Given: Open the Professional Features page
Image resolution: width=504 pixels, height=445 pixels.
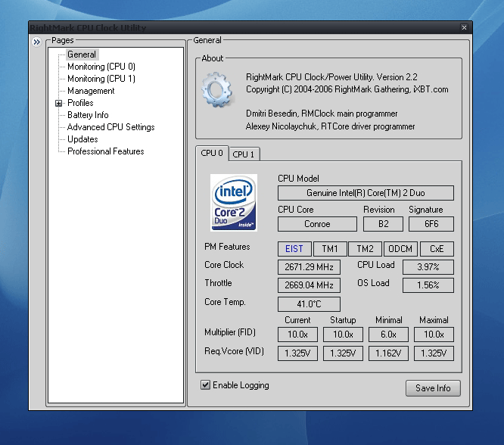Looking at the screenshot, I should (x=106, y=151).
